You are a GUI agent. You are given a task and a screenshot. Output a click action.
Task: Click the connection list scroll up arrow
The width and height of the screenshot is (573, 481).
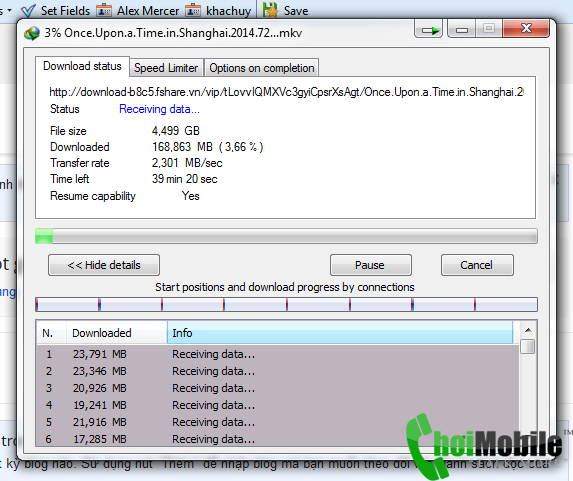(528, 330)
